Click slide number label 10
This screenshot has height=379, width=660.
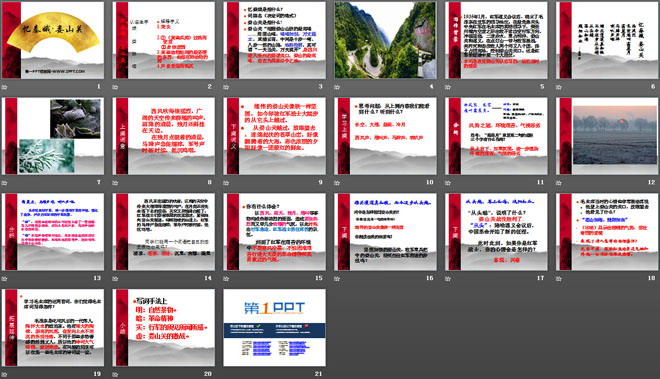coord(429,182)
